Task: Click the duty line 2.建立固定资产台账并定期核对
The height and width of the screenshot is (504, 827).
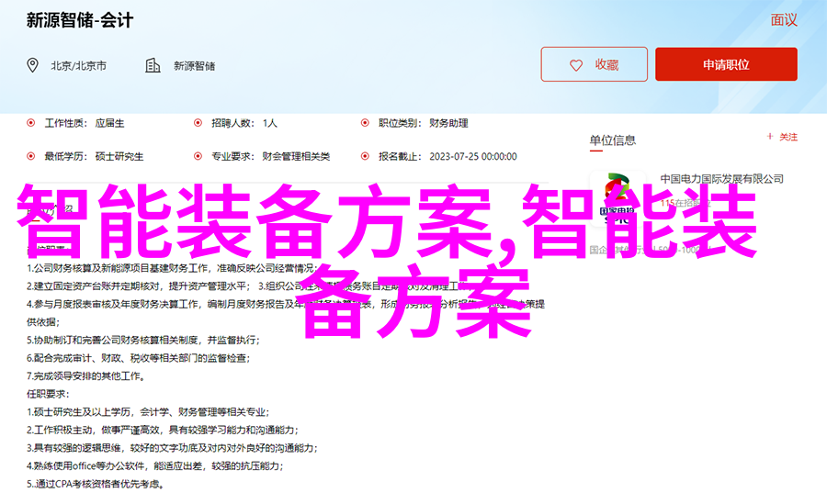Action: tap(137, 286)
